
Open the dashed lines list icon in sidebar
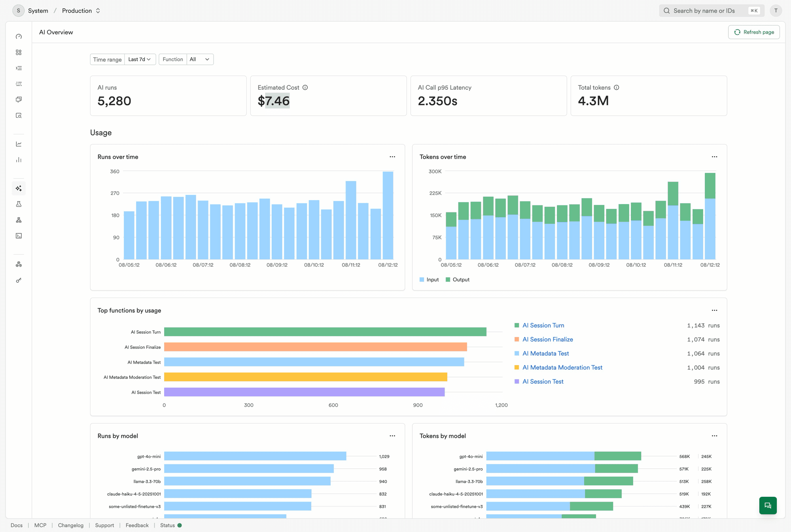[x=19, y=84]
